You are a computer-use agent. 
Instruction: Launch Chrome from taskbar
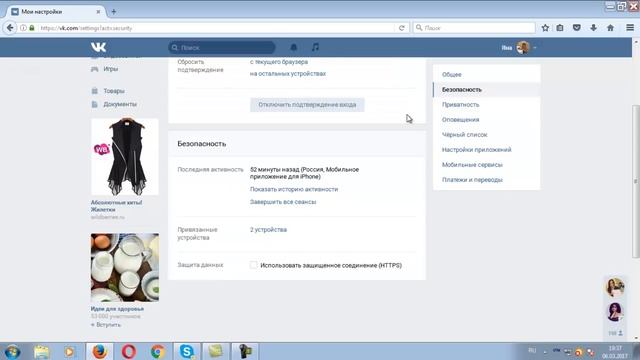click(x=158, y=351)
